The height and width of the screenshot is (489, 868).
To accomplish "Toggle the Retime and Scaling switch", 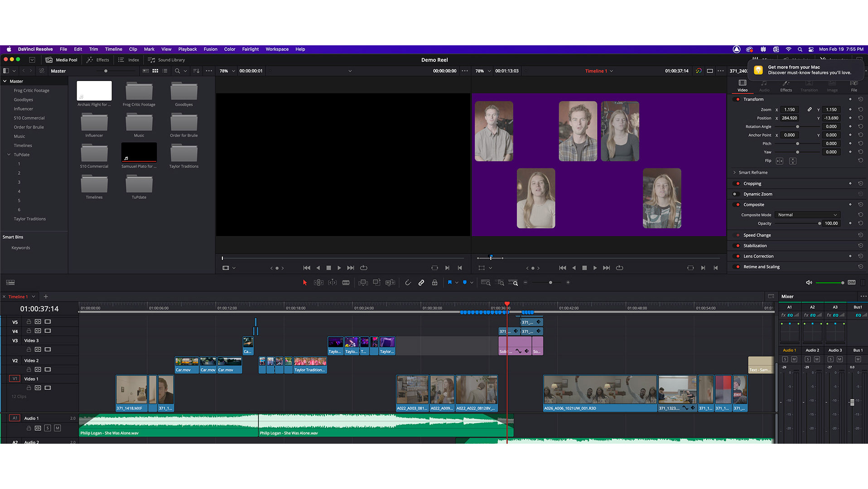I will tap(736, 267).
